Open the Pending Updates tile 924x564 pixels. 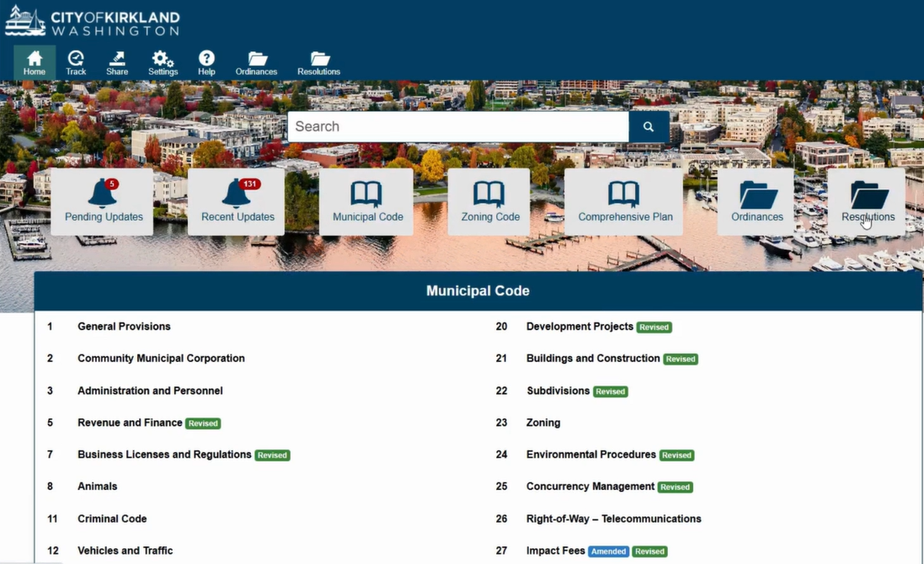click(x=103, y=201)
